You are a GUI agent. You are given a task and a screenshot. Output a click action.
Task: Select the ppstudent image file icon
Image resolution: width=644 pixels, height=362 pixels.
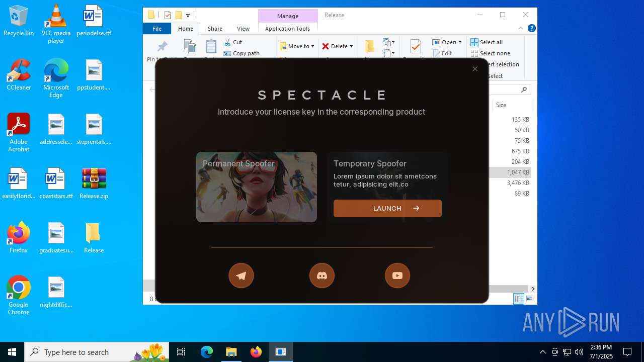[94, 75]
